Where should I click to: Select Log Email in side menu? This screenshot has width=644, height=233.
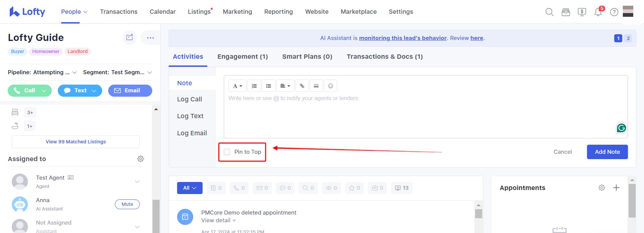[x=192, y=133]
